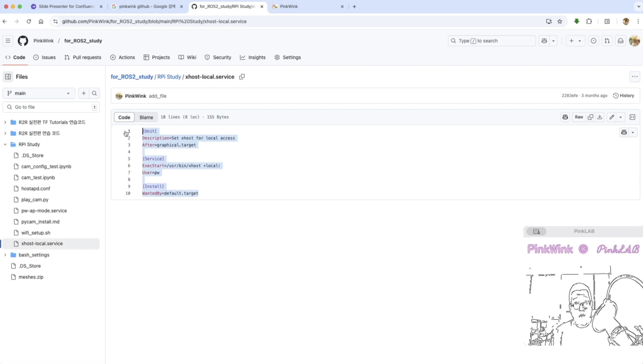This screenshot has height=364, width=643.
Task: Collapse the RPi Study folder
Action: coord(5,144)
